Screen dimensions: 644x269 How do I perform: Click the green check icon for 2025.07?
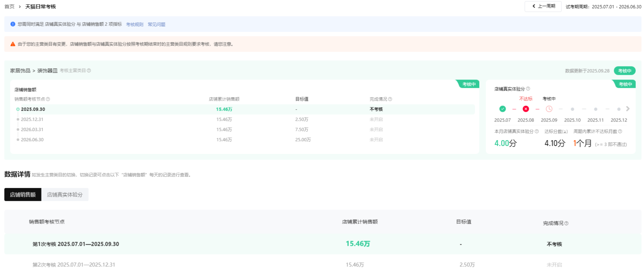502,109
